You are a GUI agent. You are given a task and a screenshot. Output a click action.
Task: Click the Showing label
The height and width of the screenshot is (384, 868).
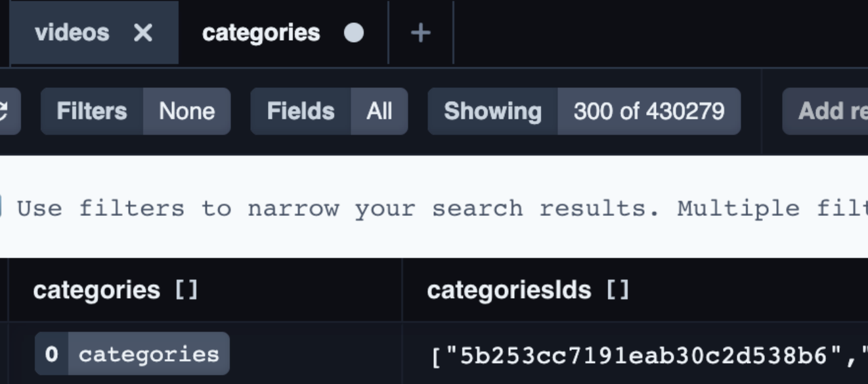pyautogui.click(x=491, y=111)
